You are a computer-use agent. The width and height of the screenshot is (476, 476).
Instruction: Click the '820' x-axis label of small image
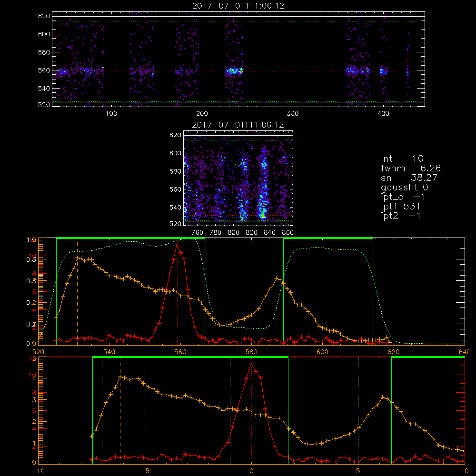click(x=252, y=233)
